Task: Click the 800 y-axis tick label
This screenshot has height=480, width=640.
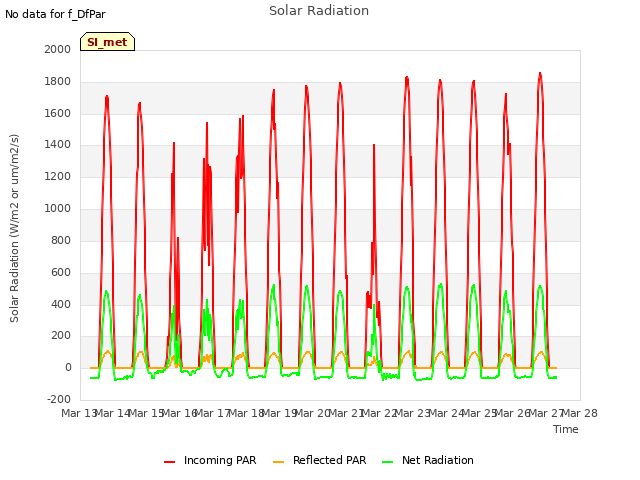Action: point(61,240)
